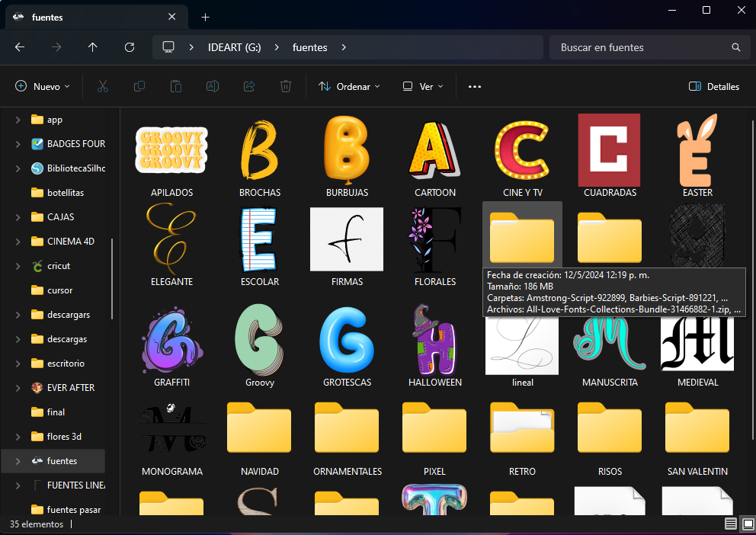Expand the CINEMA 4D folder node
Viewport: 756px width, 535px height.
[x=18, y=242]
